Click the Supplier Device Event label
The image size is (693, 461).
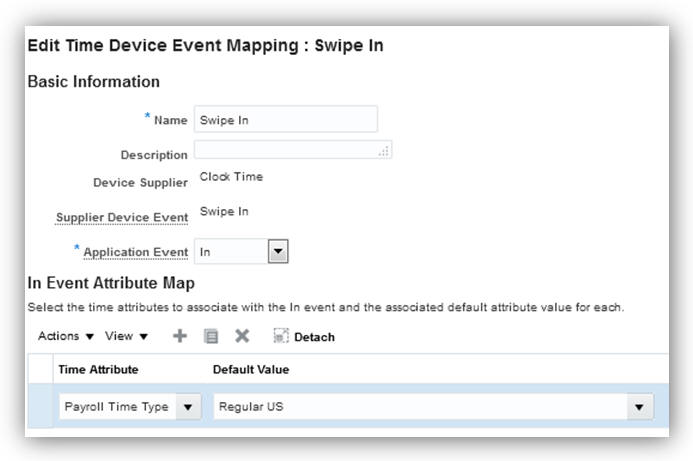pos(122,217)
